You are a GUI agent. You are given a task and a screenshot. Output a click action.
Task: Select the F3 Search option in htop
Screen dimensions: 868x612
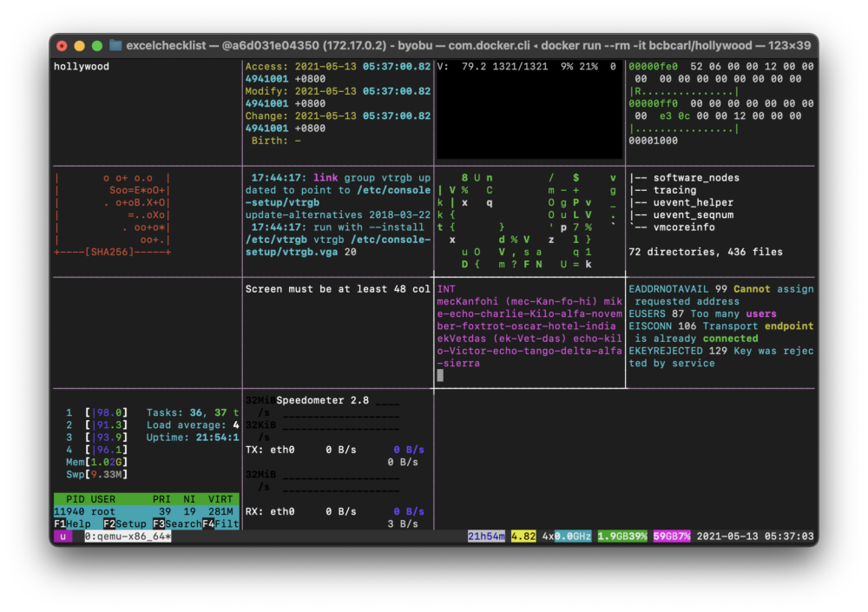[177, 524]
